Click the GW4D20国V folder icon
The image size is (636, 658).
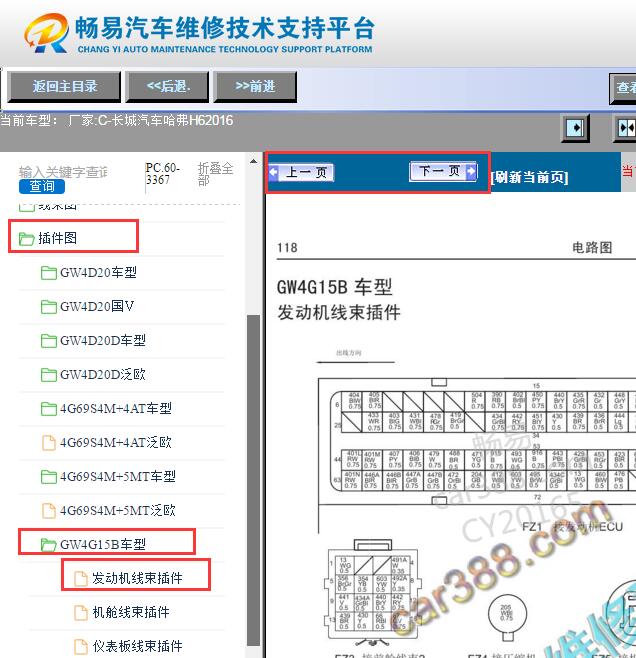point(49,307)
